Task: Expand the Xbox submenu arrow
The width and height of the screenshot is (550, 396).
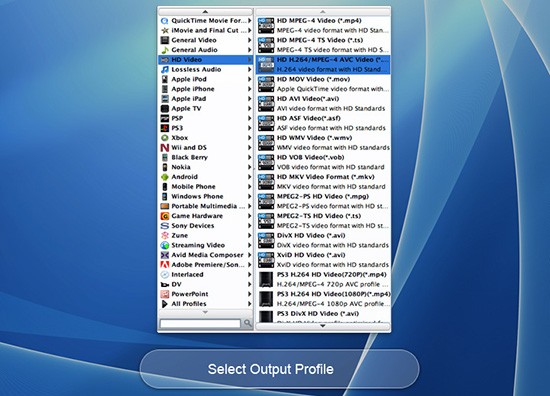Action: click(250, 138)
